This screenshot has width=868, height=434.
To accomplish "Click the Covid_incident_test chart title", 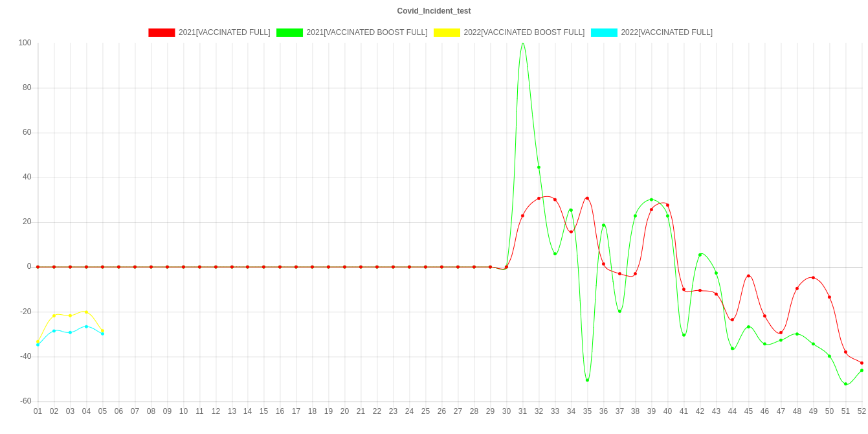I will pyautogui.click(x=434, y=11).
